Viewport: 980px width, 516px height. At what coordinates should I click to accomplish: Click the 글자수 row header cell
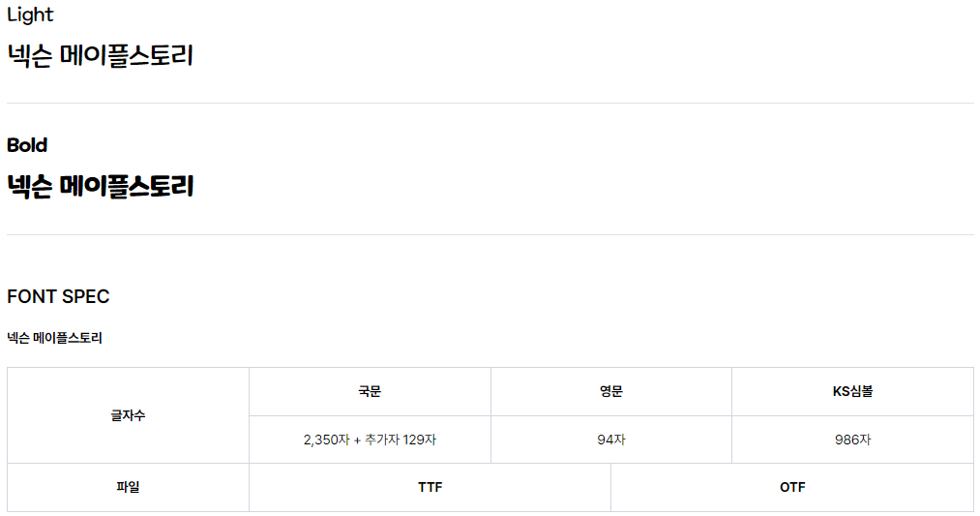(128, 415)
